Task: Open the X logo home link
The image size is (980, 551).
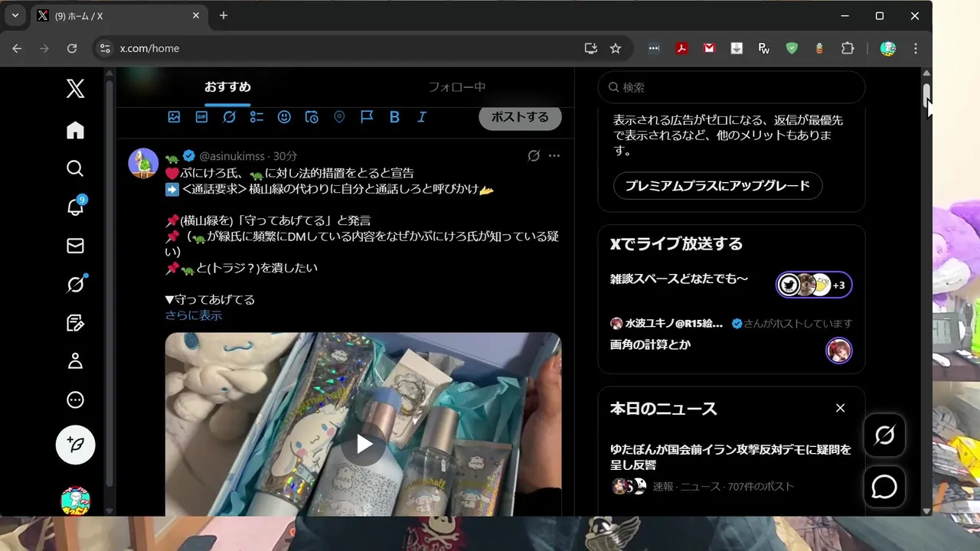Action: coord(75,89)
